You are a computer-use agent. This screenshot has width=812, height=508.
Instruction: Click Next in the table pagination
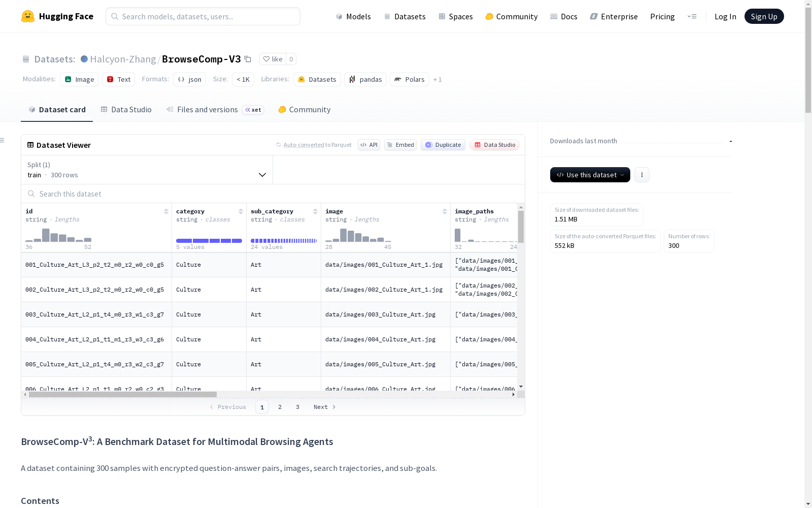pos(325,407)
